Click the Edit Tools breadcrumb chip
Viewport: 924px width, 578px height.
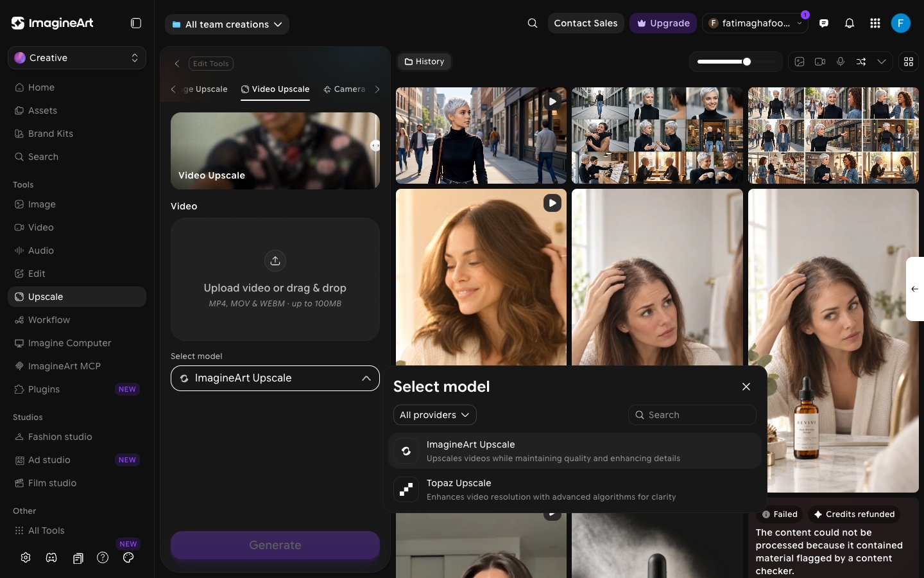click(211, 64)
